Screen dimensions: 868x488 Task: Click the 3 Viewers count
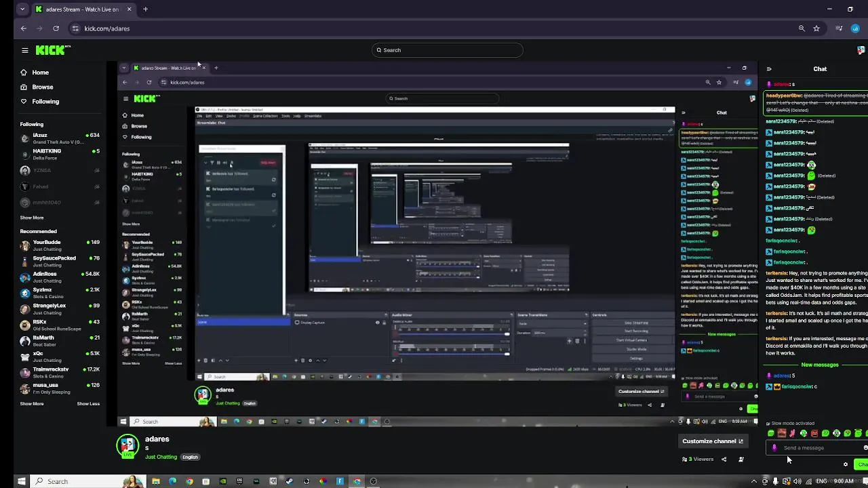pyautogui.click(x=698, y=460)
